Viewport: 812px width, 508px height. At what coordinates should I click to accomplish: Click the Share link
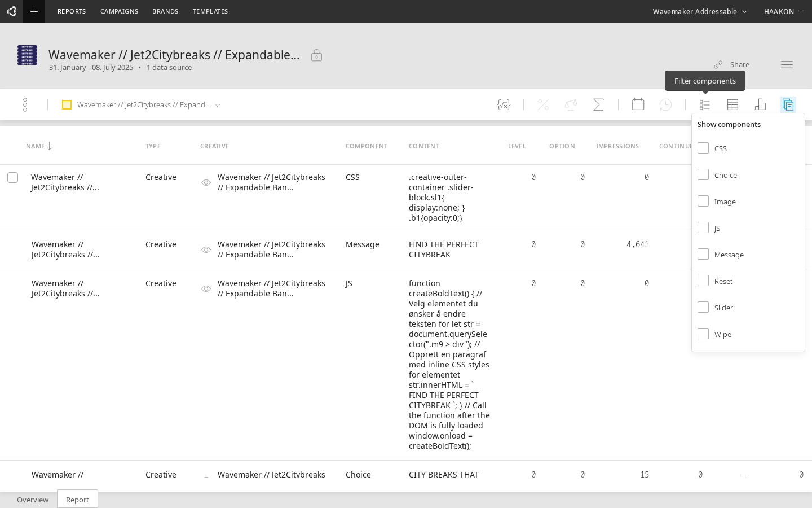[x=732, y=64]
